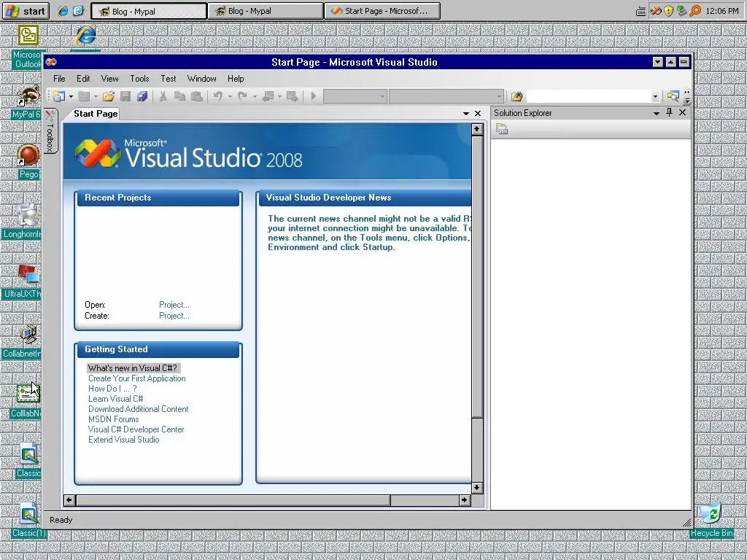This screenshot has width=747, height=560.
Task: Click the Save toolbar icon
Action: [x=125, y=97]
